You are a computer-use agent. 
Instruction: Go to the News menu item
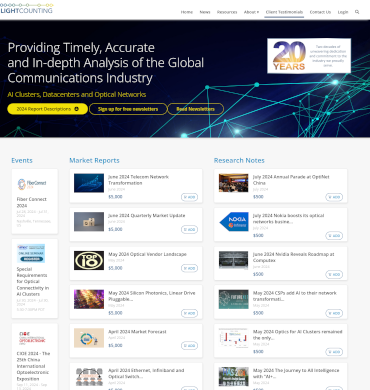[205, 12]
